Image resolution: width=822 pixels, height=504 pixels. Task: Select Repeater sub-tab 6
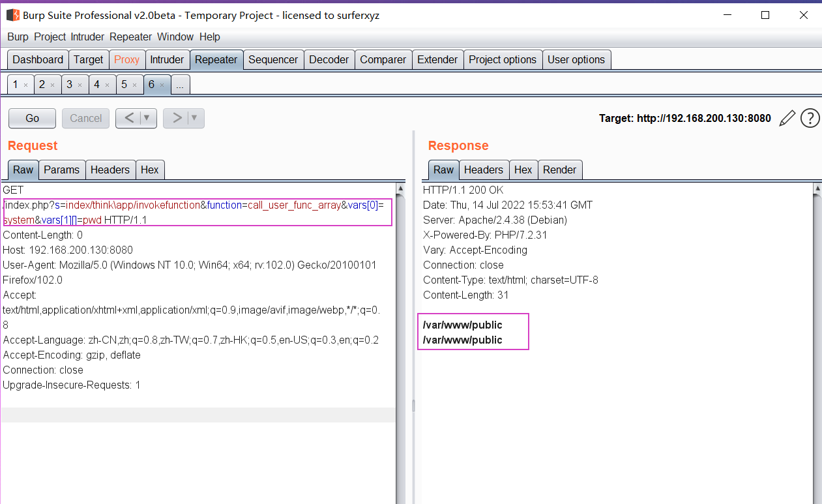pos(151,84)
